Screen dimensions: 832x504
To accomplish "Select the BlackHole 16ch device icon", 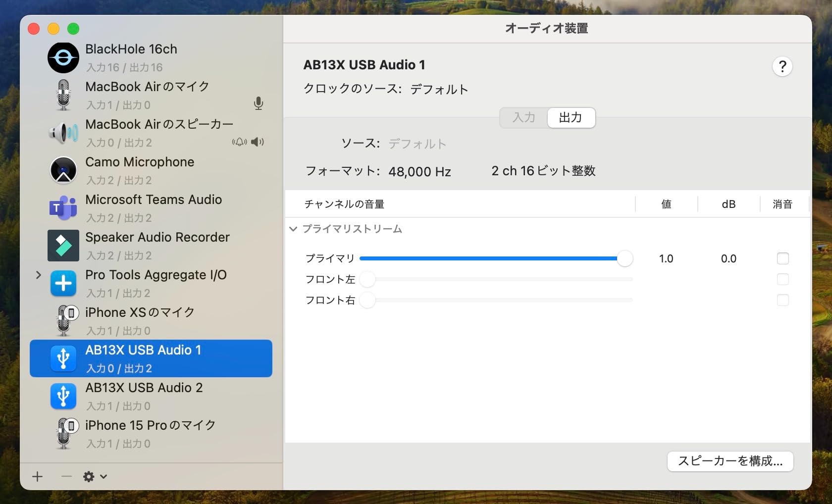I will coord(63,57).
